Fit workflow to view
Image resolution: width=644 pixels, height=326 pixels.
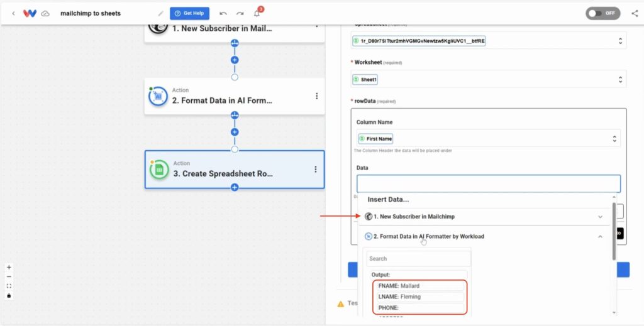click(9, 286)
